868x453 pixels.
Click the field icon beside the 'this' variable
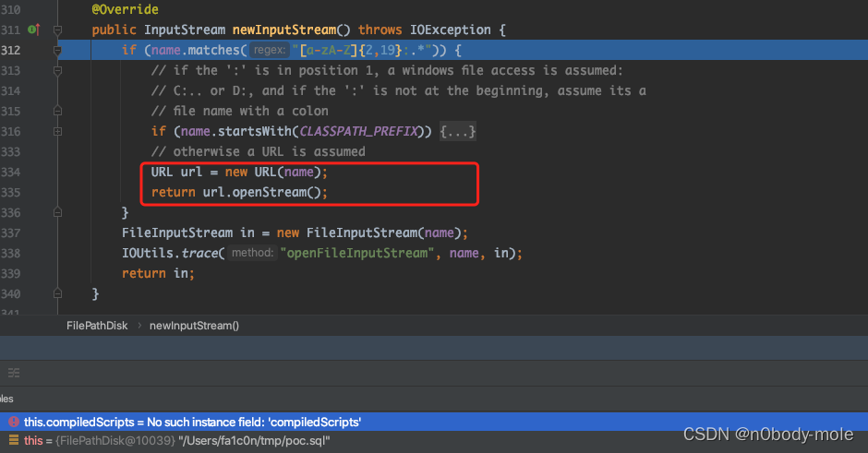(x=14, y=440)
